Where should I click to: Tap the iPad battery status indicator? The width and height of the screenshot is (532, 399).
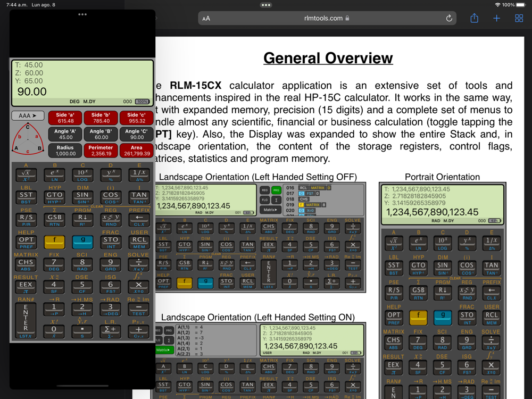pos(520,5)
